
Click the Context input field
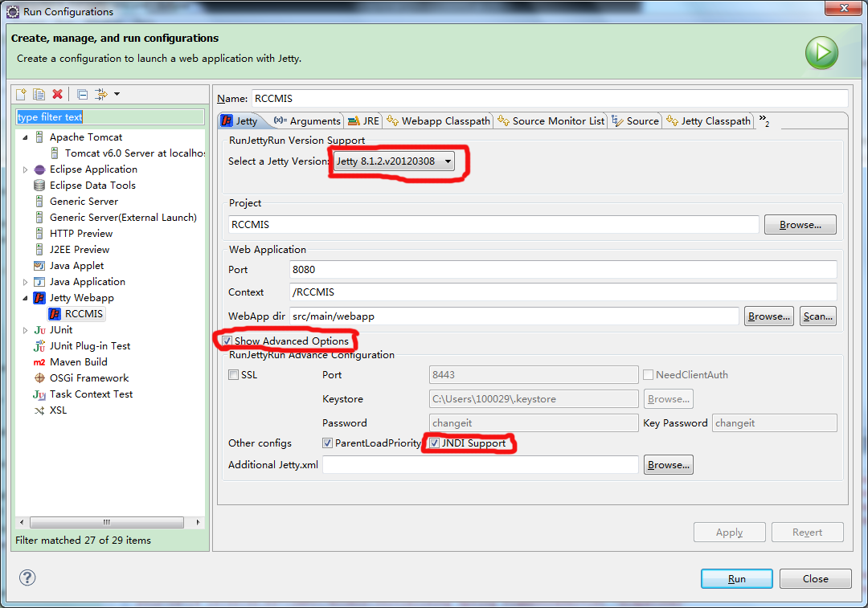click(563, 292)
